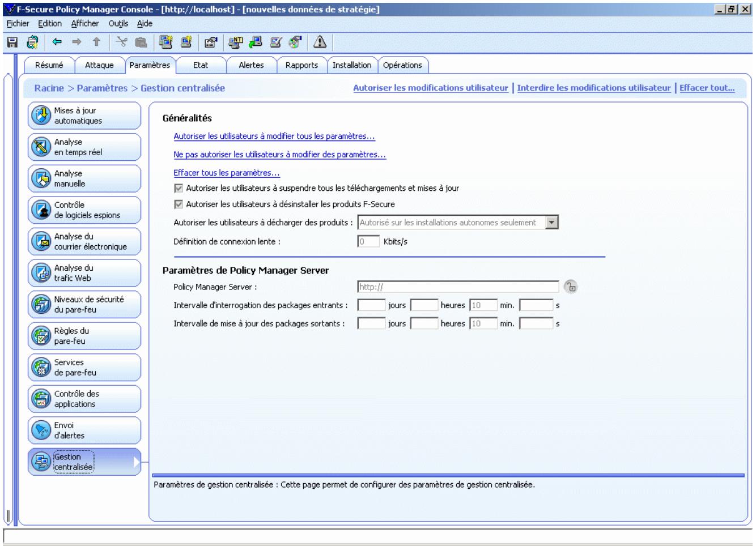
Task: Switch to the Résumé tab
Action: [x=49, y=65]
